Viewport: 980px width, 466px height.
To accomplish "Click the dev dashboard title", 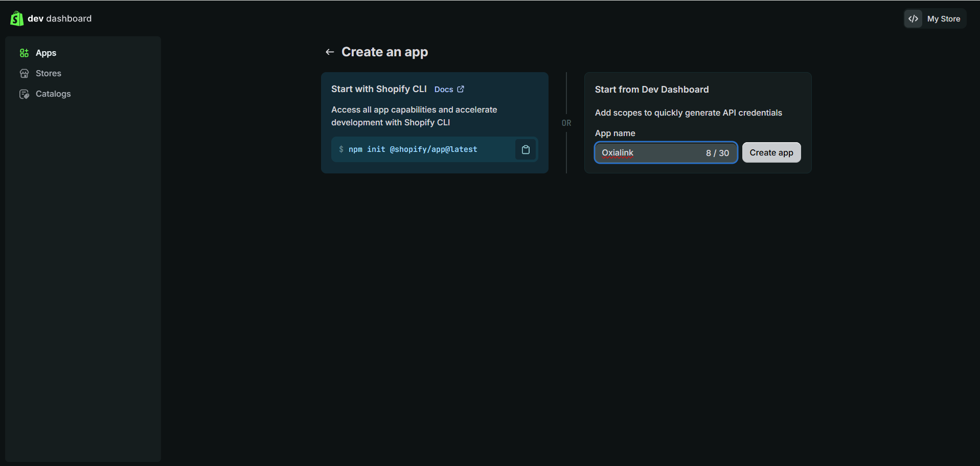I will (x=60, y=18).
